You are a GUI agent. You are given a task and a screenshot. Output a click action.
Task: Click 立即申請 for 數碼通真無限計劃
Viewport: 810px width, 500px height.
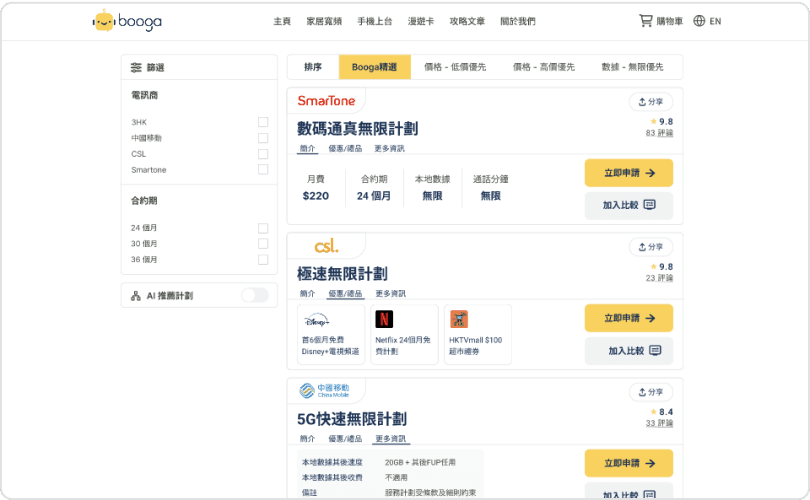(629, 173)
